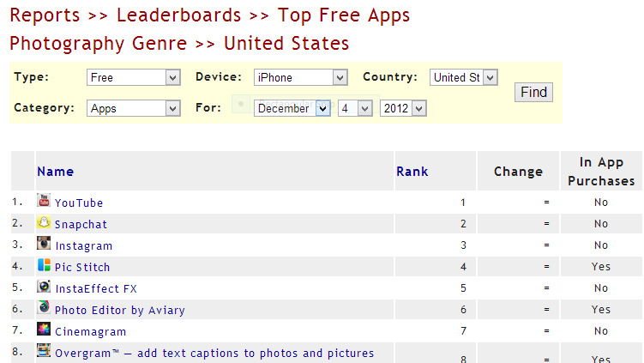
Task: Select the month dropdown showing December
Action: (292, 108)
